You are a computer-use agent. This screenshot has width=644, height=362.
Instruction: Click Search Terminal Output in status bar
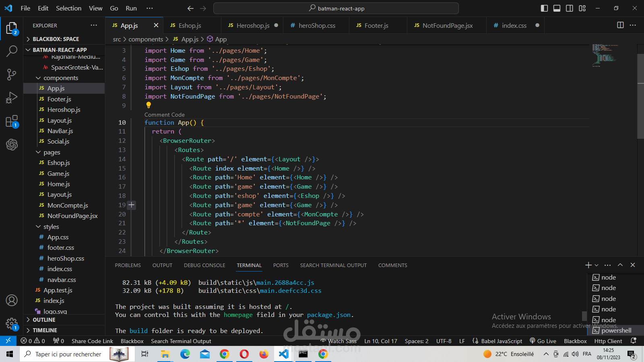coord(181,341)
